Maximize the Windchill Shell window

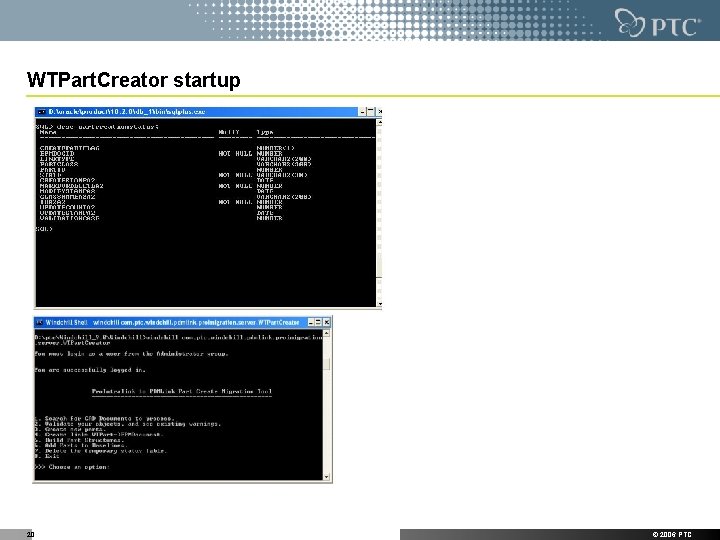[319, 322]
